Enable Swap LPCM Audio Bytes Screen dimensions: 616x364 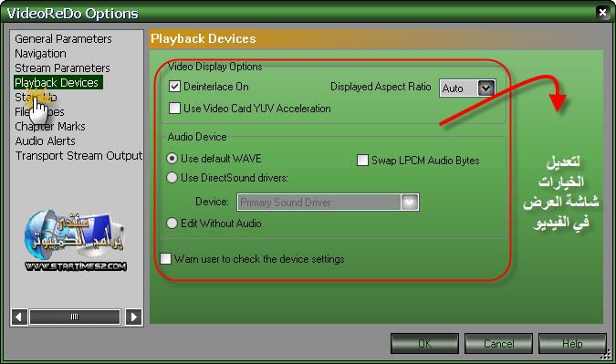tap(362, 161)
